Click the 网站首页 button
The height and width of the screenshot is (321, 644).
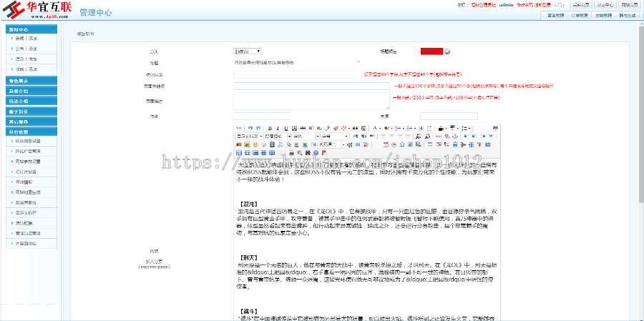pyautogui.click(x=629, y=5)
